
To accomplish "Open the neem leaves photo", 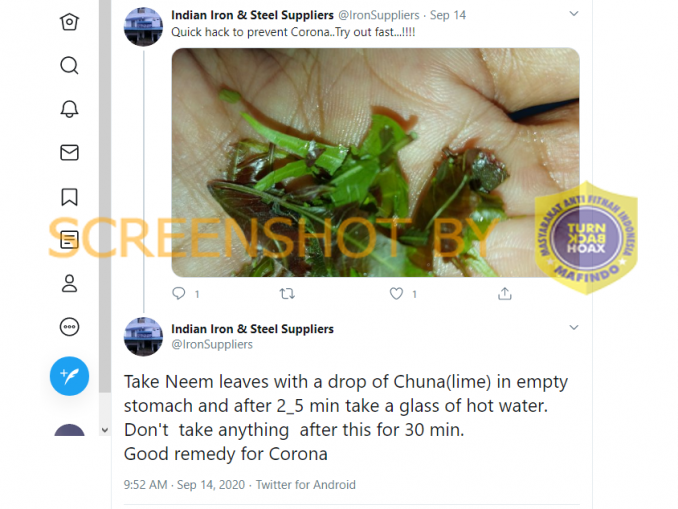I will pyautogui.click(x=375, y=162).
